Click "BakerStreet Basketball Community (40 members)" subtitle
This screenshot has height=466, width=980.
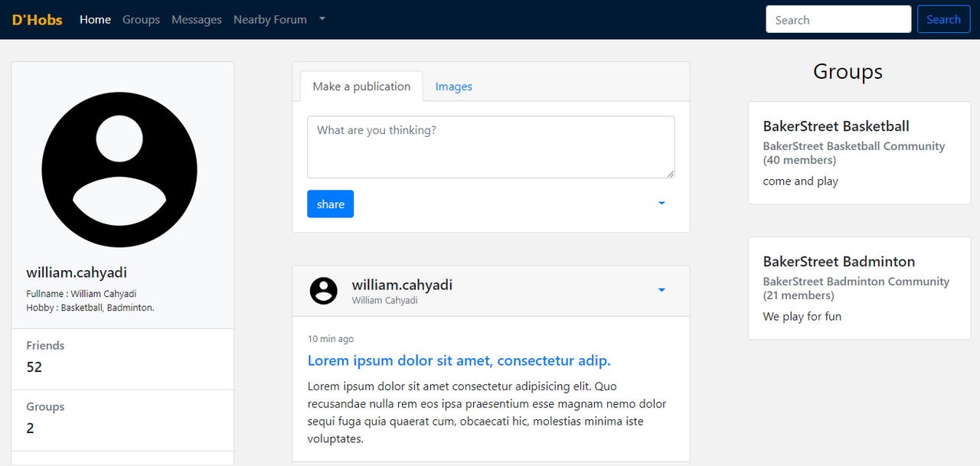pyautogui.click(x=854, y=153)
